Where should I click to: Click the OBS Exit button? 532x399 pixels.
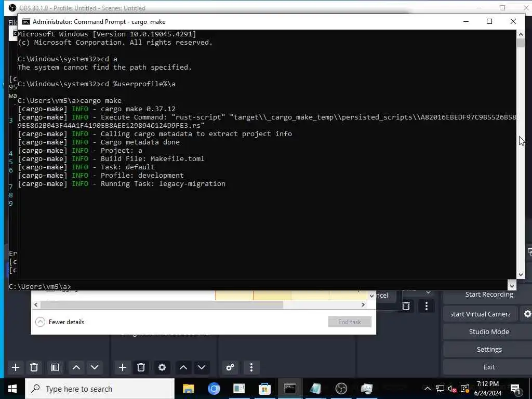click(x=489, y=367)
